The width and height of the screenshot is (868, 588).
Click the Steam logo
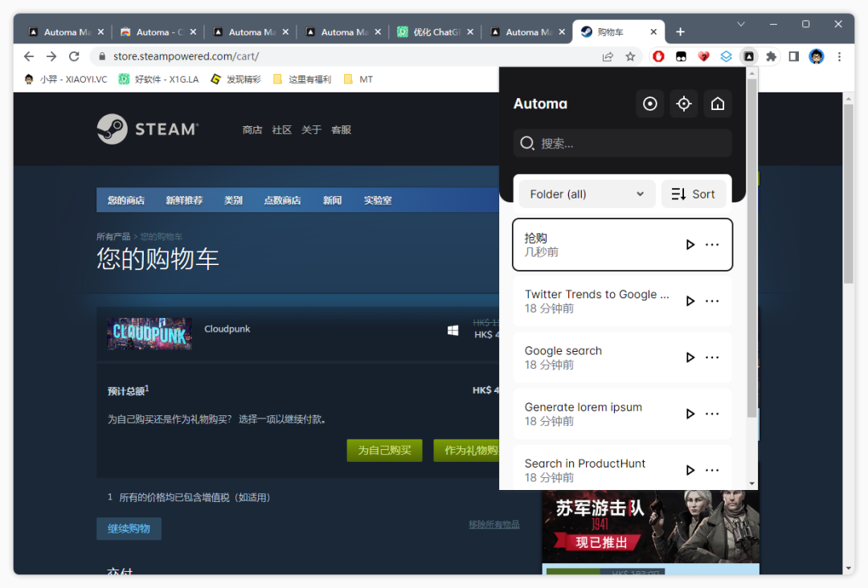147,129
